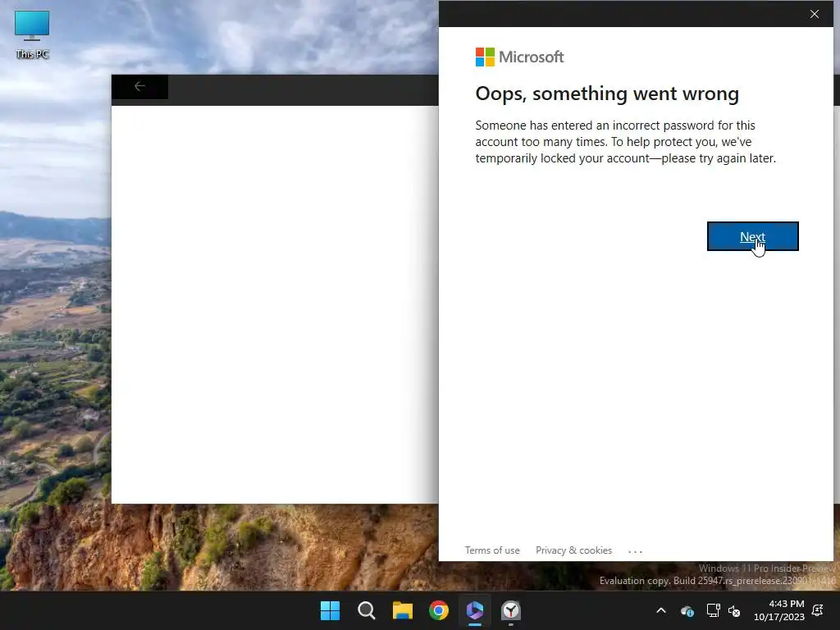Open the OneDrive cloud tray icon

click(687, 610)
